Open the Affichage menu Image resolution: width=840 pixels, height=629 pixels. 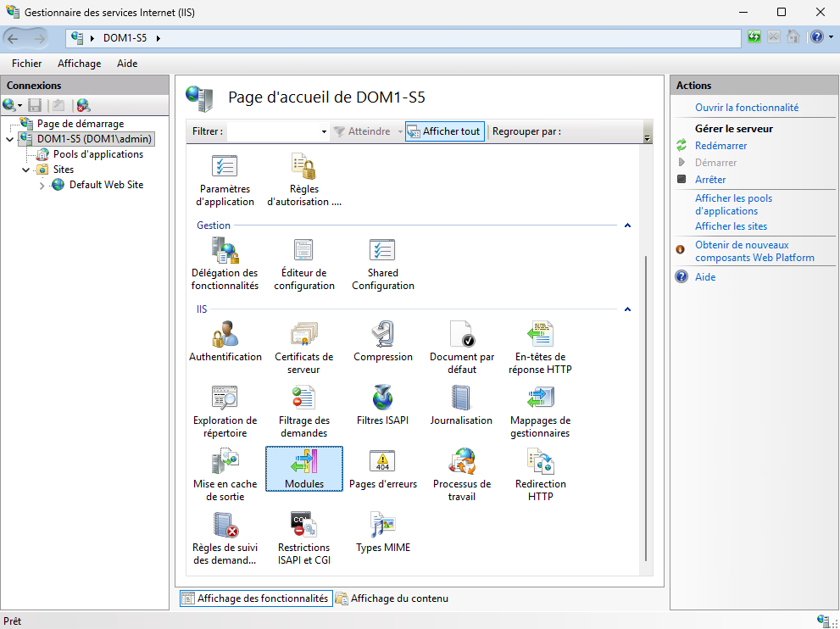pos(79,64)
